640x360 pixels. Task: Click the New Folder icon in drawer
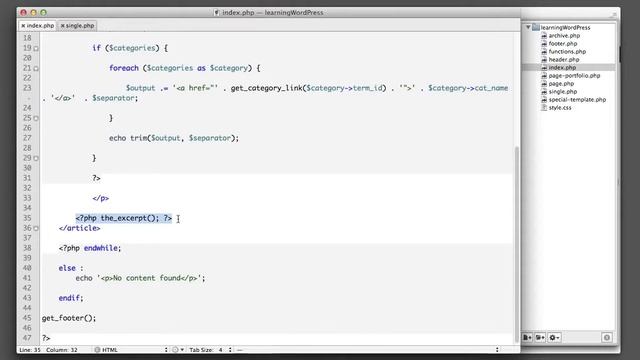pyautogui.click(x=540, y=338)
